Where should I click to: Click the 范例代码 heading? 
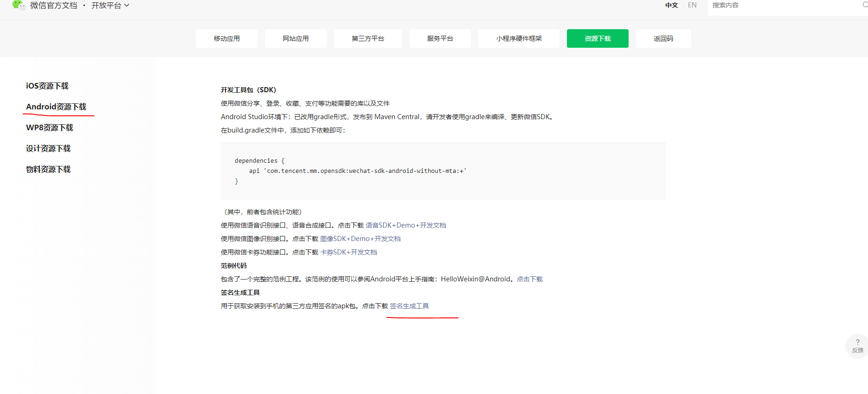point(234,266)
